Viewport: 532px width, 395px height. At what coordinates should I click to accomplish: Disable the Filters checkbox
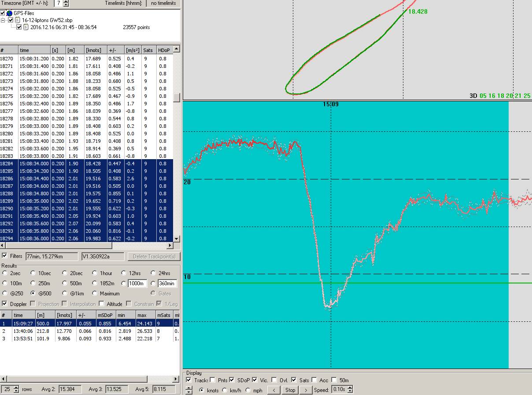pos(4,257)
